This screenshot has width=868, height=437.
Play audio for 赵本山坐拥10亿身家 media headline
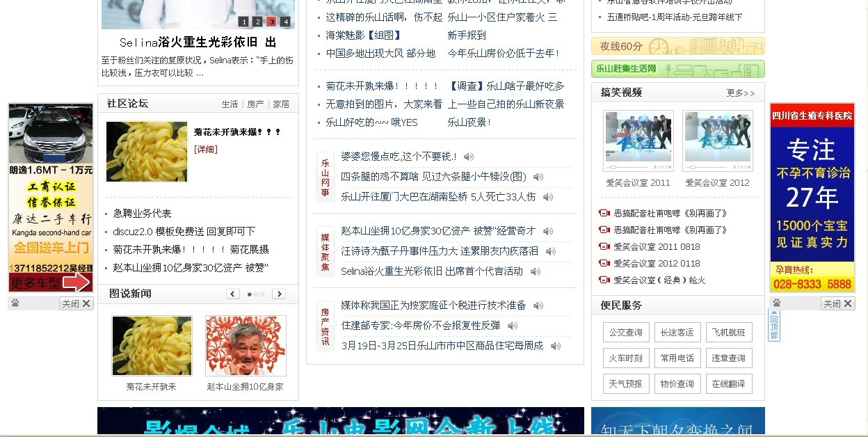547,231
